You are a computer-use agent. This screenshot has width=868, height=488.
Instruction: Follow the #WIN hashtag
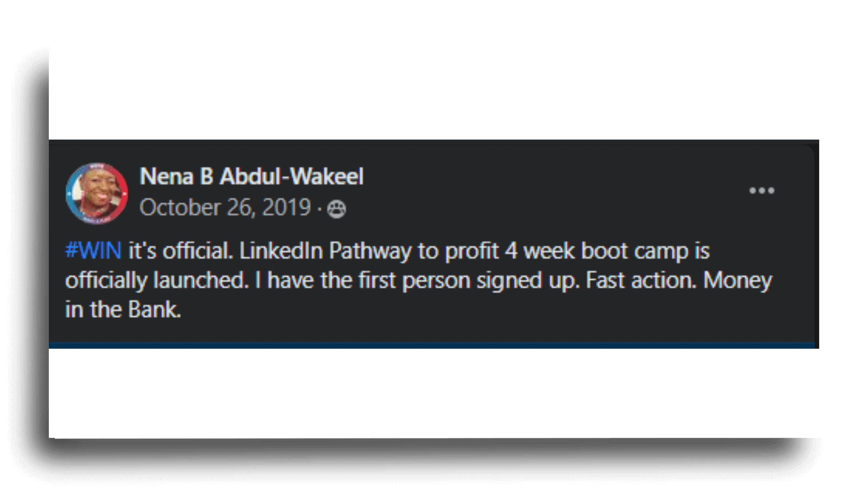coord(94,250)
